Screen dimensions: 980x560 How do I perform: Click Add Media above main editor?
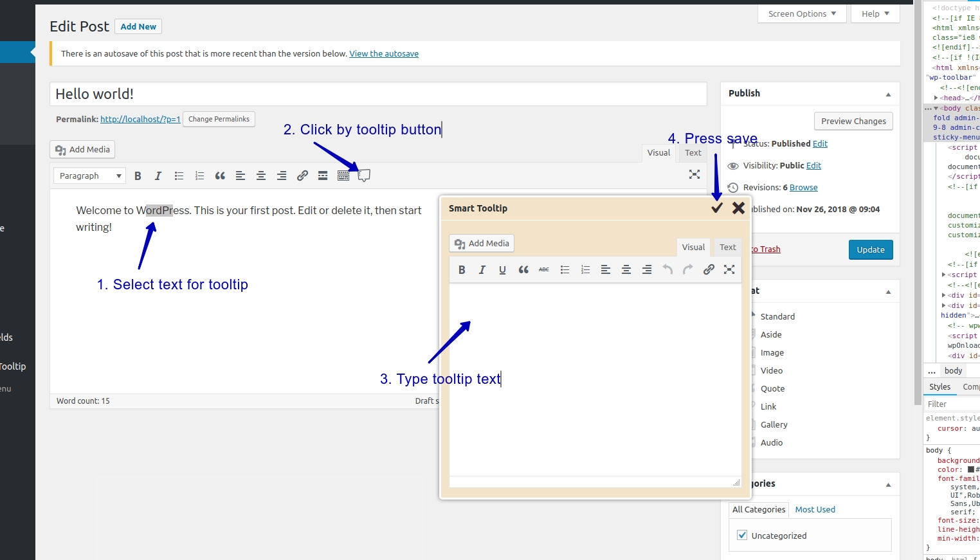point(82,149)
